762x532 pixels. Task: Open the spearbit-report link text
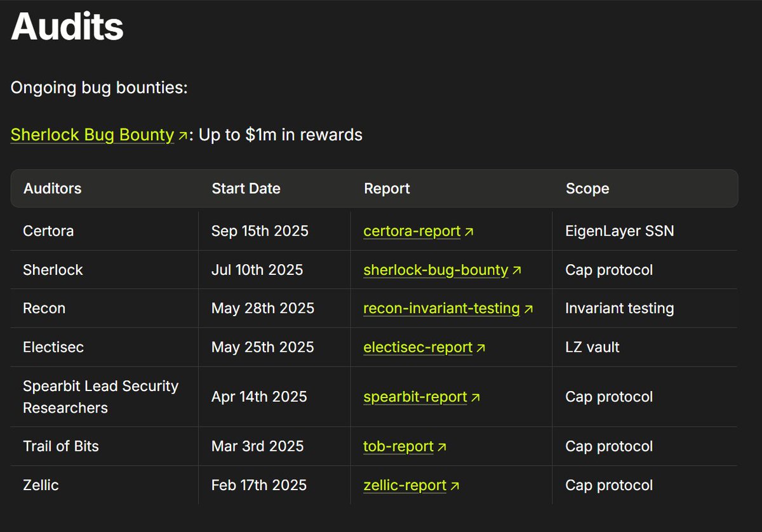pos(415,397)
